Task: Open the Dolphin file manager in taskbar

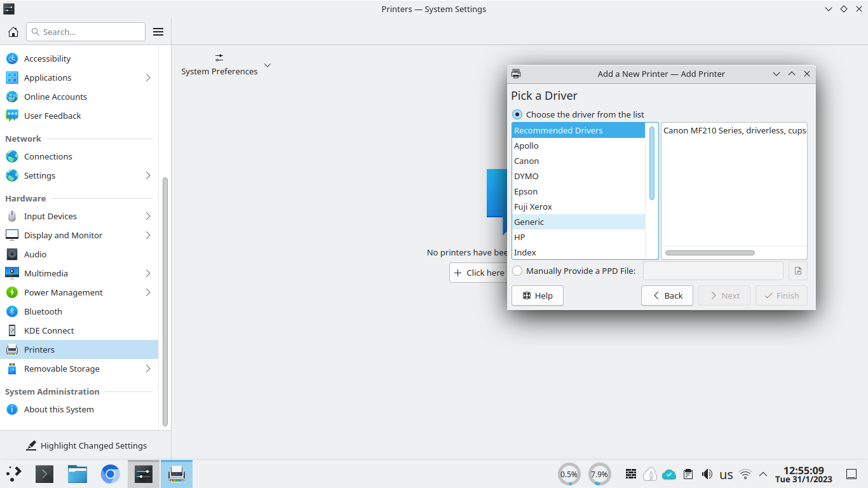Action: (78, 474)
